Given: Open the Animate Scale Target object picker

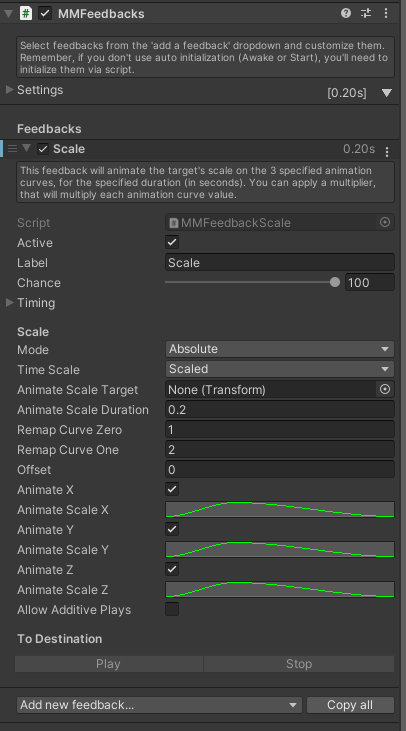Looking at the screenshot, I should tap(385, 389).
